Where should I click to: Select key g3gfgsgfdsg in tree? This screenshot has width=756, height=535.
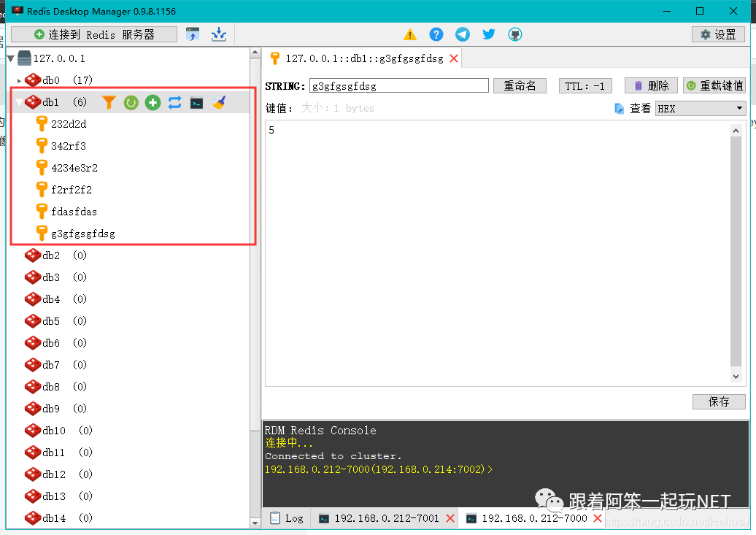coord(83,234)
